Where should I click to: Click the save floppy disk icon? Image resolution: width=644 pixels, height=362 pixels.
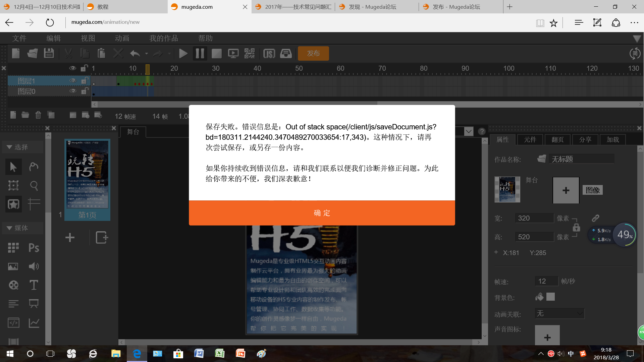49,53
